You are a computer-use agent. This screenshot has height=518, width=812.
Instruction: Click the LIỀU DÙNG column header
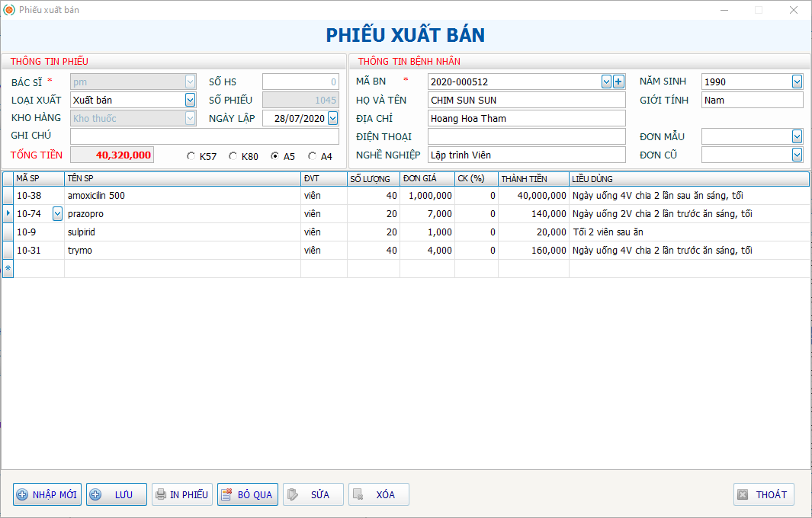(x=688, y=178)
